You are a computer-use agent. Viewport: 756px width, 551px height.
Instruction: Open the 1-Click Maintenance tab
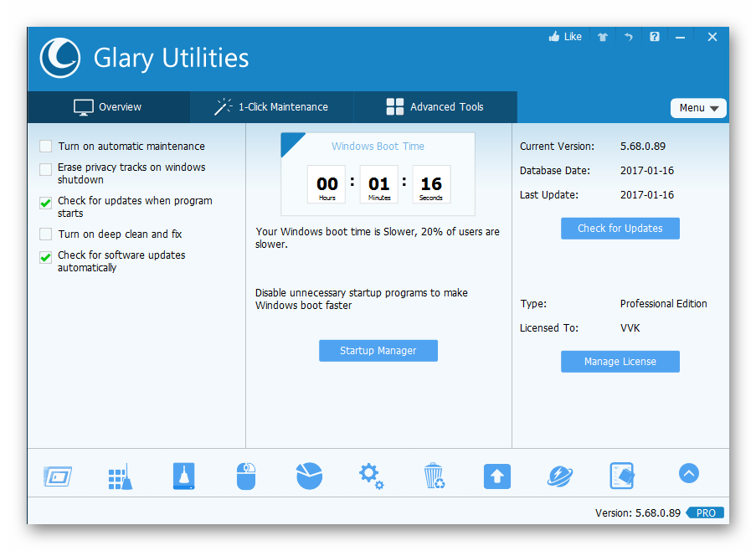coord(271,107)
